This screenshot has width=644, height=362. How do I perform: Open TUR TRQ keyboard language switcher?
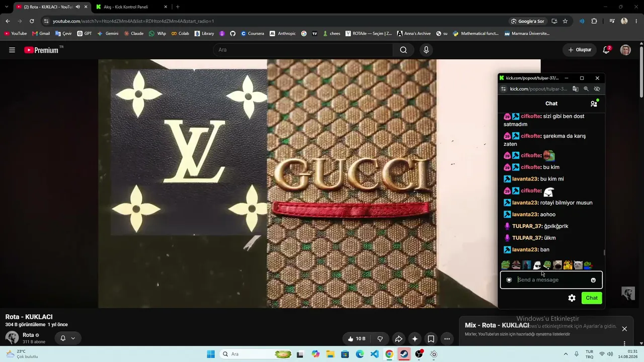(x=590, y=354)
